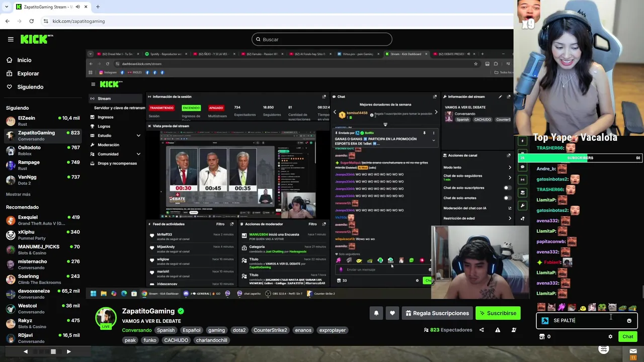Click the round sliders settings button
This screenshot has width=644, height=362.
point(604,349)
